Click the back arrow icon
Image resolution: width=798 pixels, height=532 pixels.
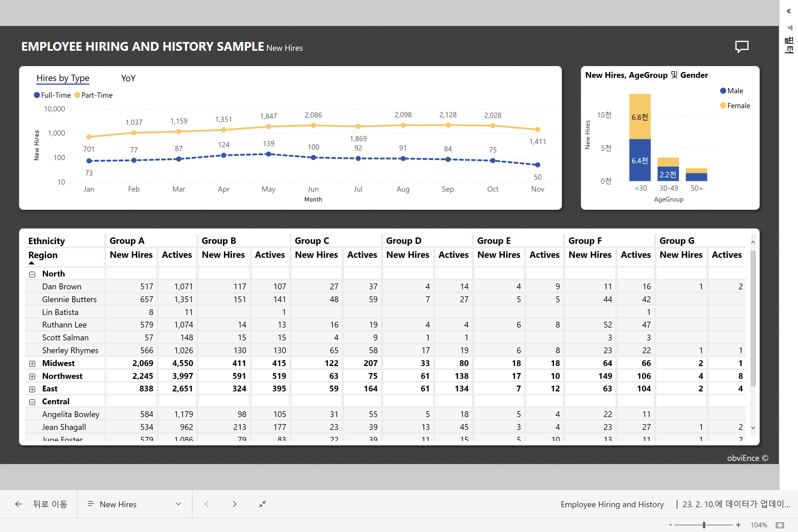click(x=19, y=504)
